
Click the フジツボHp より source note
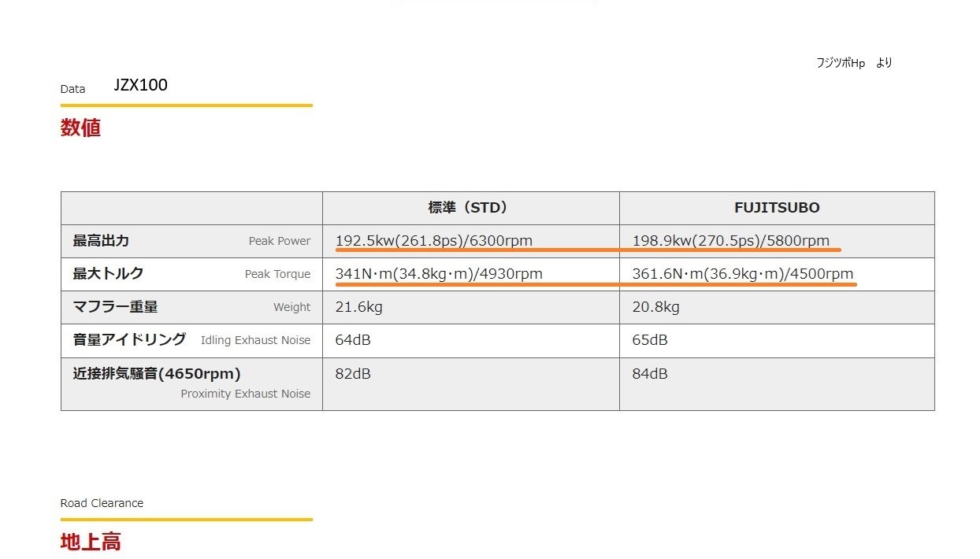[x=854, y=63]
